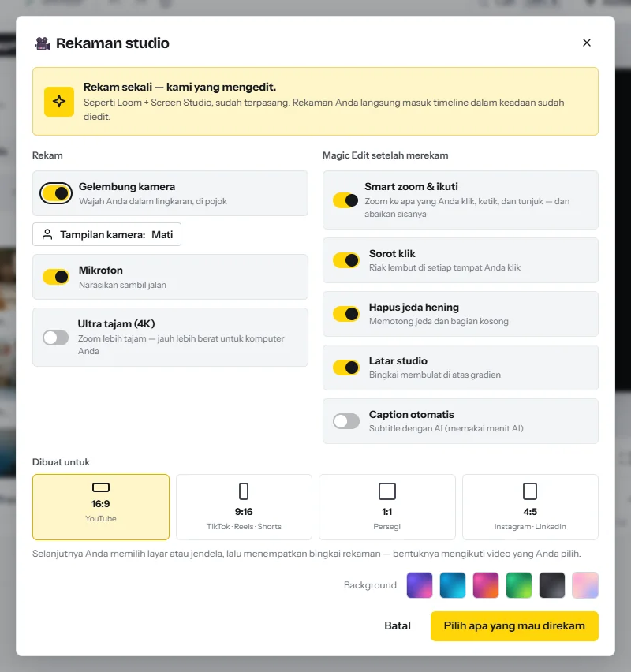Click the Smart zoom & ikuti label
The image size is (631, 672).
pyautogui.click(x=411, y=186)
